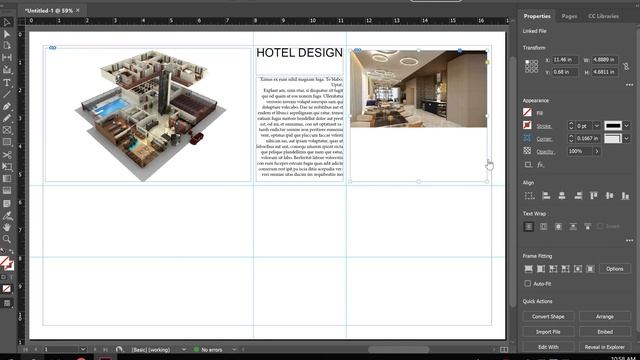Click the W width input field
The height and width of the screenshot is (360, 640).
point(604,60)
